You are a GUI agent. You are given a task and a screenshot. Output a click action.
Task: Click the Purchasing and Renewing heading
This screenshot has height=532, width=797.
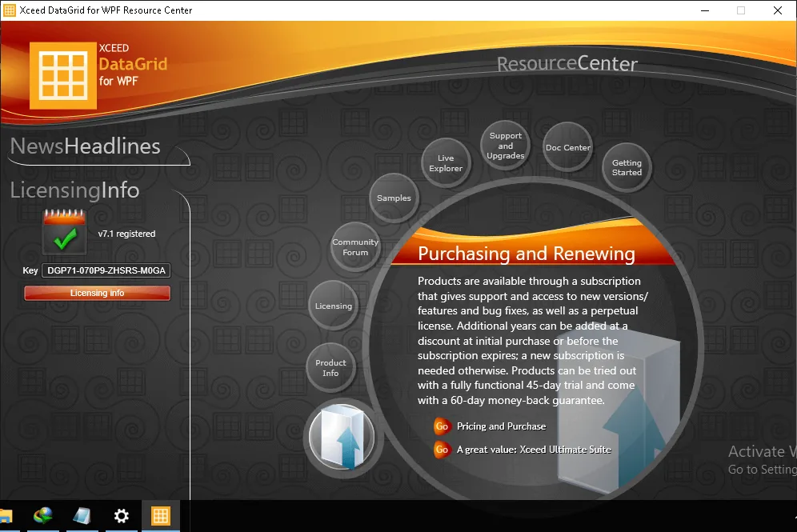point(527,253)
